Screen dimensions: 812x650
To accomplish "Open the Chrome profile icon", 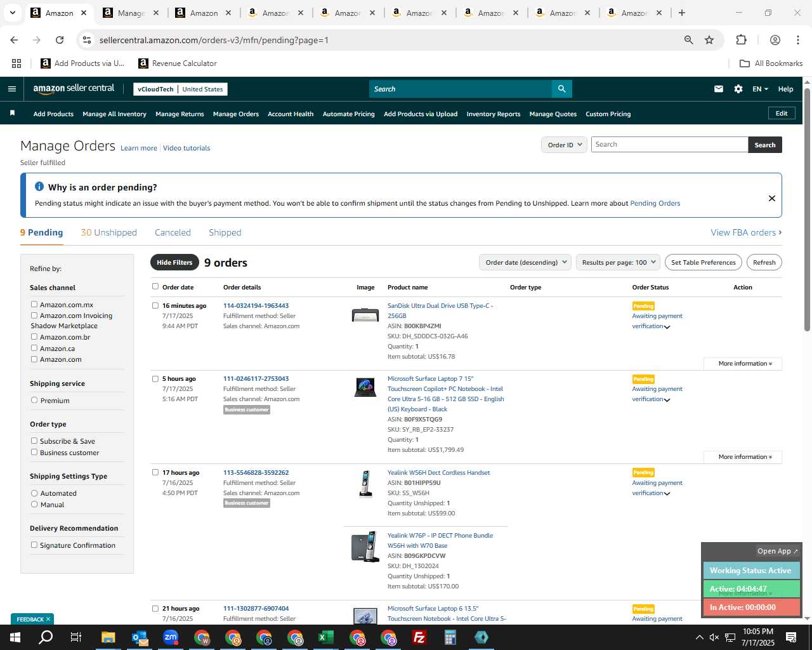I will coord(775,40).
